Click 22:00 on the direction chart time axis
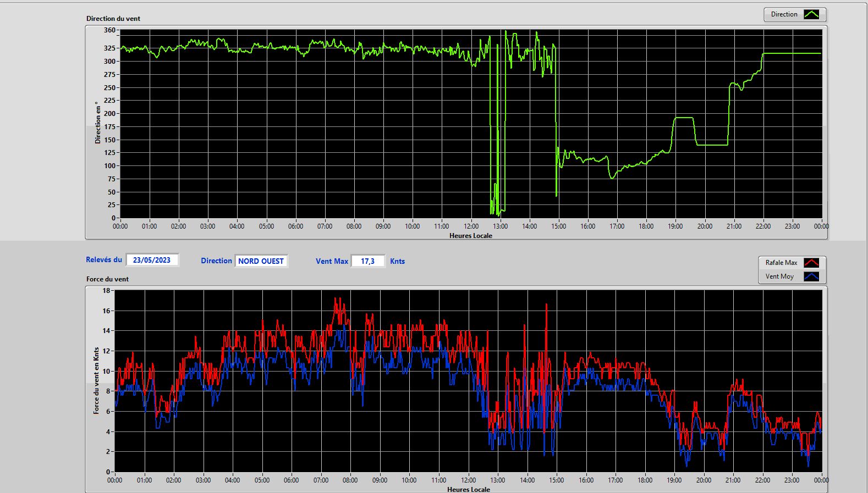Screen dimensions: 868x493 (x=763, y=226)
